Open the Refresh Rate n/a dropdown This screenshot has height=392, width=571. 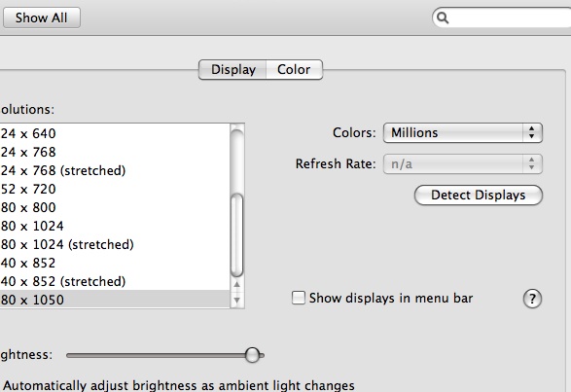click(463, 164)
